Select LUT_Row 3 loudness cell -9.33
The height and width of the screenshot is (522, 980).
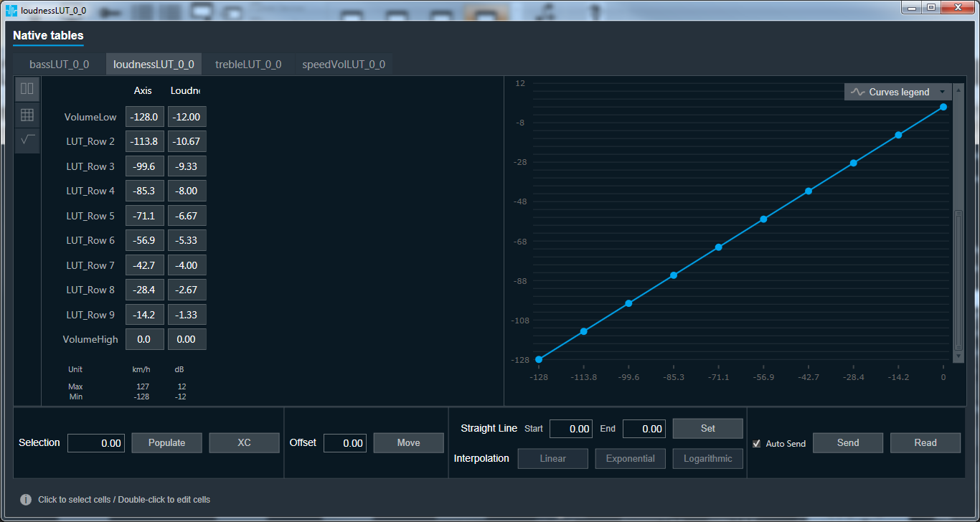click(187, 166)
